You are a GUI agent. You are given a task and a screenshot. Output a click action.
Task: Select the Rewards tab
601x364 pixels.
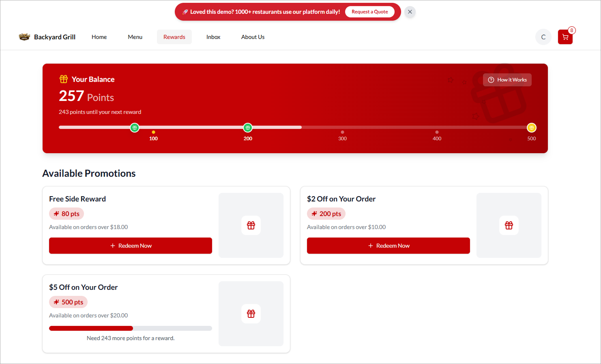174,37
